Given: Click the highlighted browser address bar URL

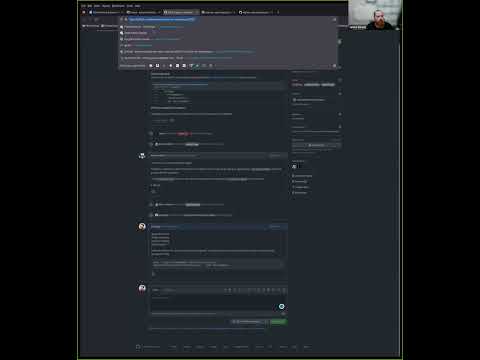Looking at the screenshot, I should point(162,19).
